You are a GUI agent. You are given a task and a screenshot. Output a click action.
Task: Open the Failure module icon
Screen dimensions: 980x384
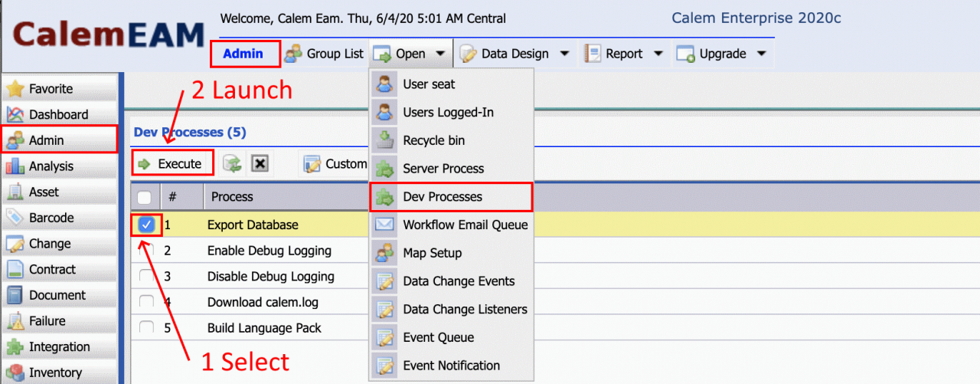15,321
